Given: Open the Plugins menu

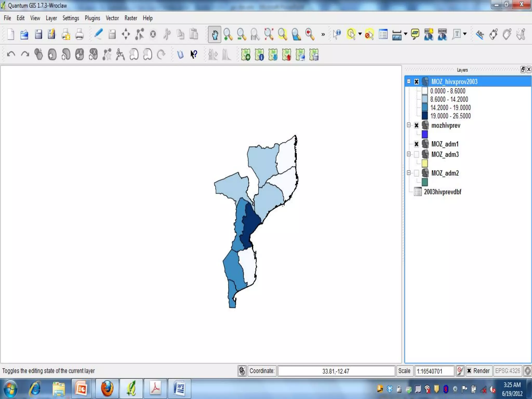Looking at the screenshot, I should click(x=92, y=18).
